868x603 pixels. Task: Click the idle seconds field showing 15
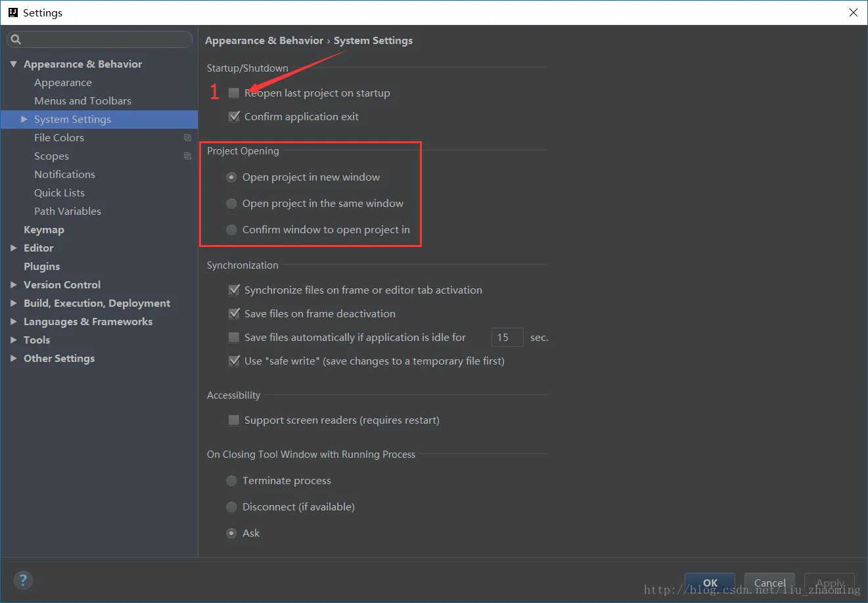507,338
